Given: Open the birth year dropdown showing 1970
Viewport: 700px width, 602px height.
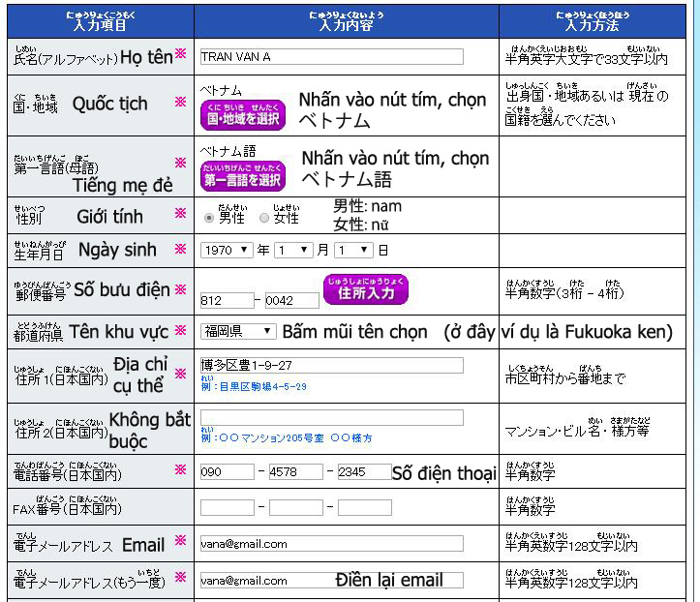Looking at the screenshot, I should pos(227,250).
